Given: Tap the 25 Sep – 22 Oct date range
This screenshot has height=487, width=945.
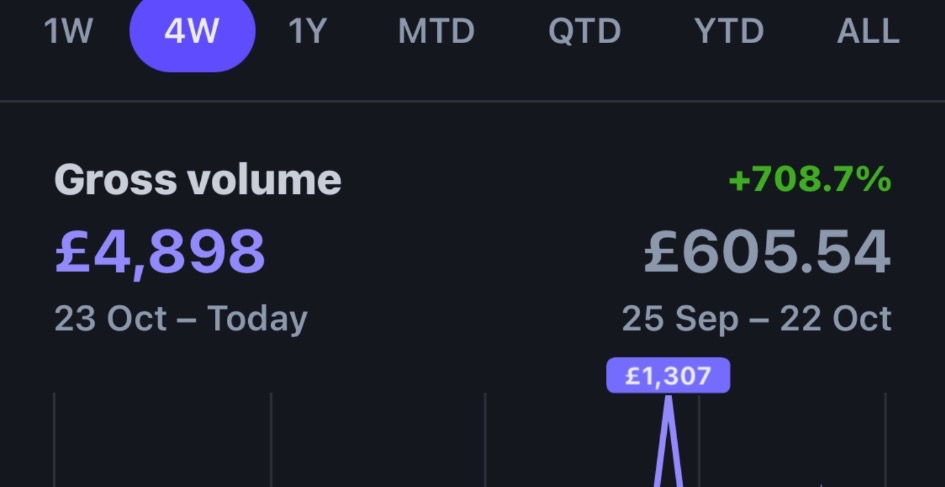Looking at the screenshot, I should (x=756, y=319).
